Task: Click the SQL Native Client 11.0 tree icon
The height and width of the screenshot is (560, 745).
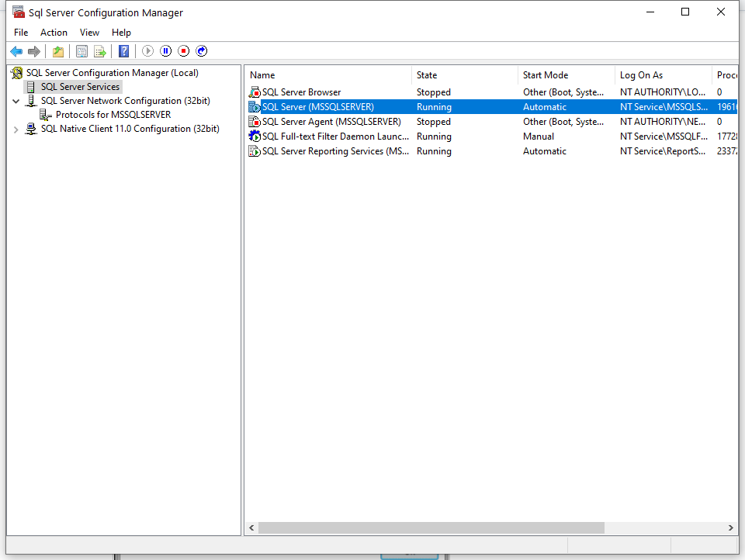Action: [x=31, y=129]
